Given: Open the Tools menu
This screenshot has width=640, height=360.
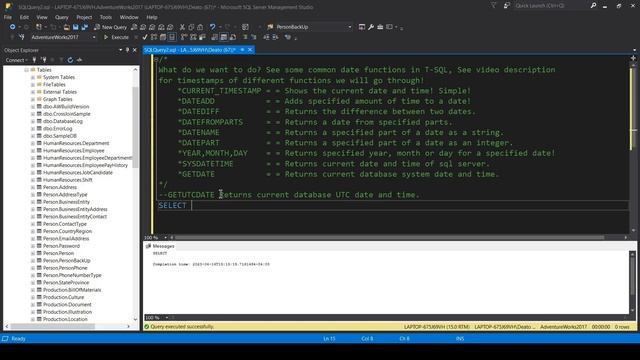Looking at the screenshot, I should pos(106,17).
